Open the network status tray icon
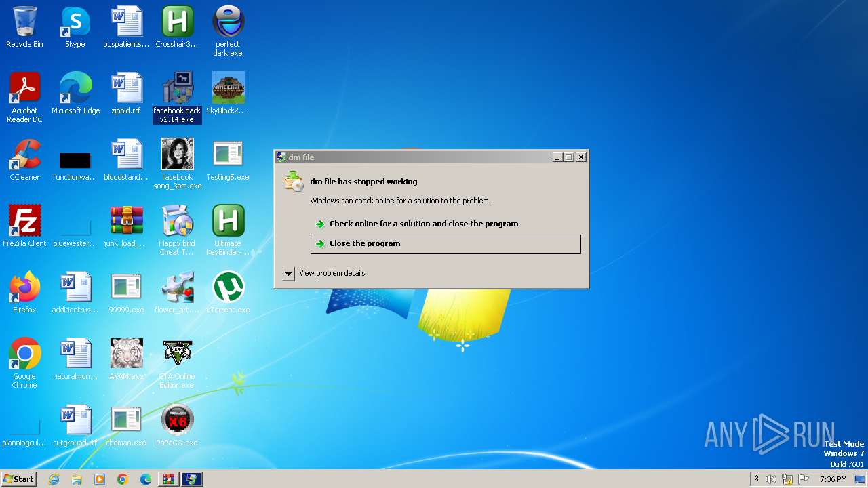The height and width of the screenshot is (488, 868). tap(787, 479)
